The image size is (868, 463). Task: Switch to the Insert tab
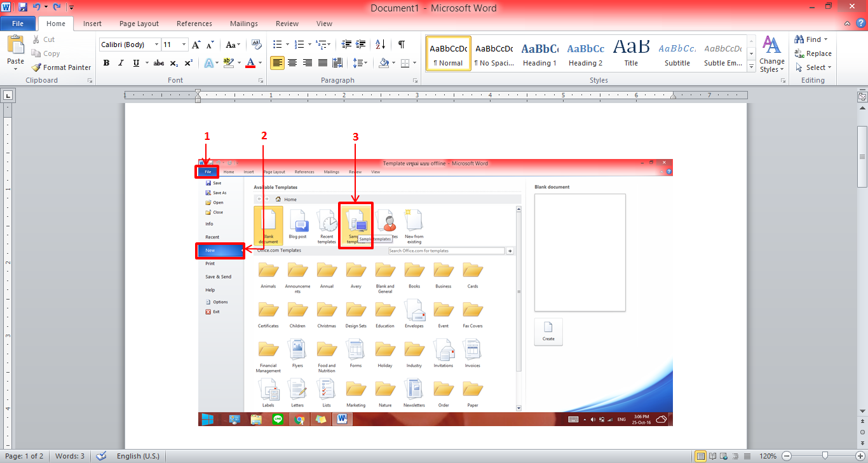[92, 24]
